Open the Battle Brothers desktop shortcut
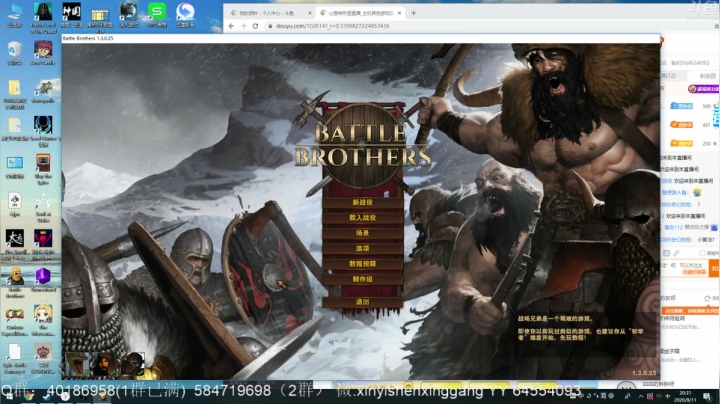This screenshot has height=404, width=720. click(x=15, y=283)
